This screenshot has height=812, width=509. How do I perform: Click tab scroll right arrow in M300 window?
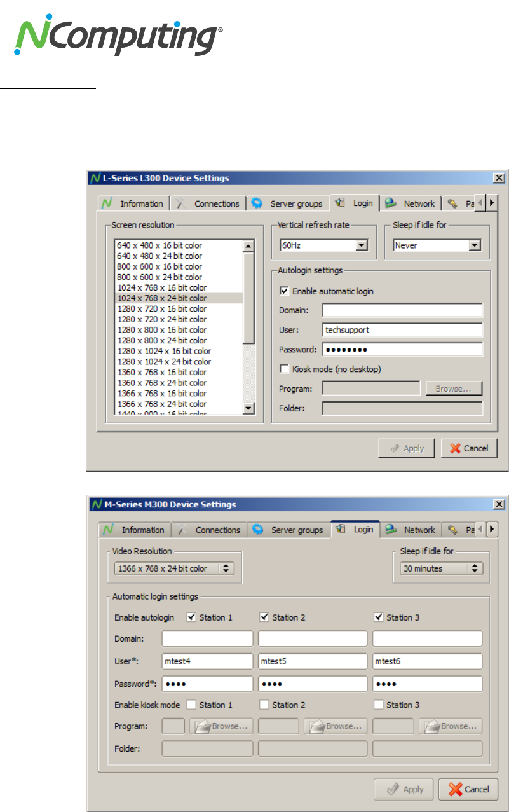point(492,529)
